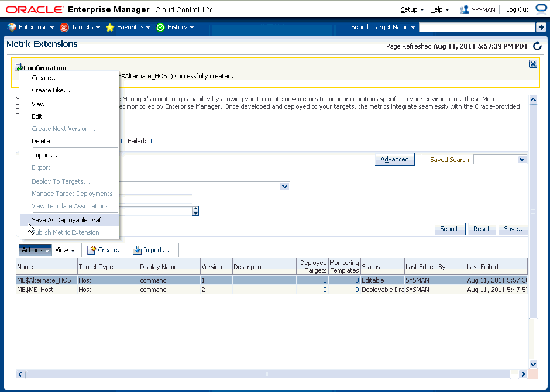The image size is (550, 392).
Task: Click the Search button
Action: (x=450, y=229)
